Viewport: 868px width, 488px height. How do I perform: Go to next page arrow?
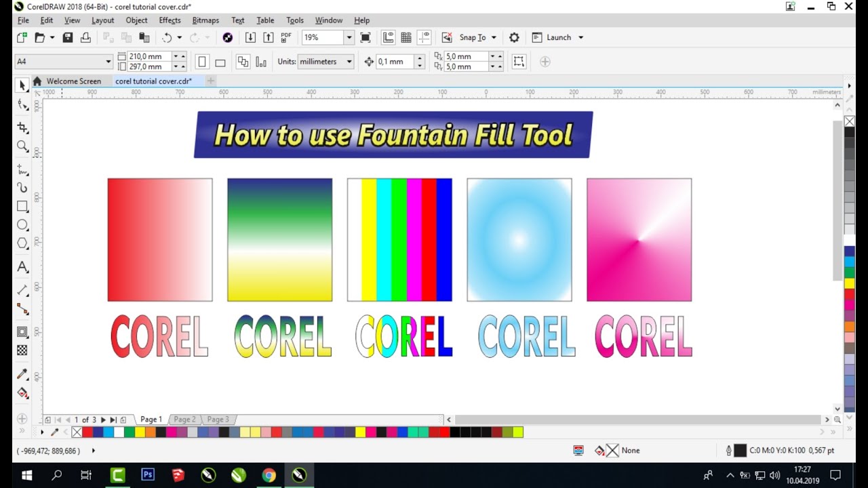click(103, 420)
